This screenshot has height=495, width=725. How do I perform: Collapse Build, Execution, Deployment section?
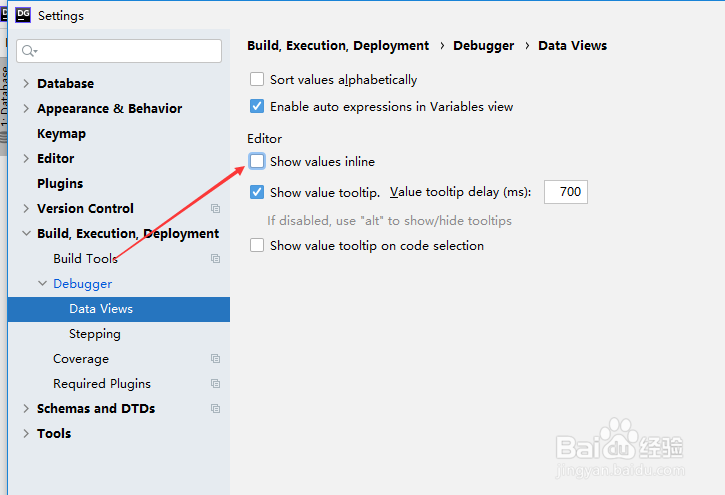click(x=26, y=234)
